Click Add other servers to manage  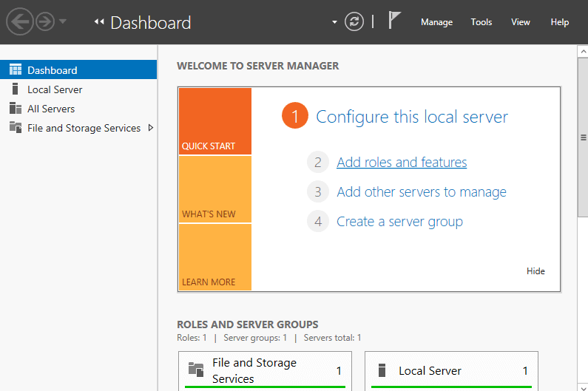tap(421, 192)
